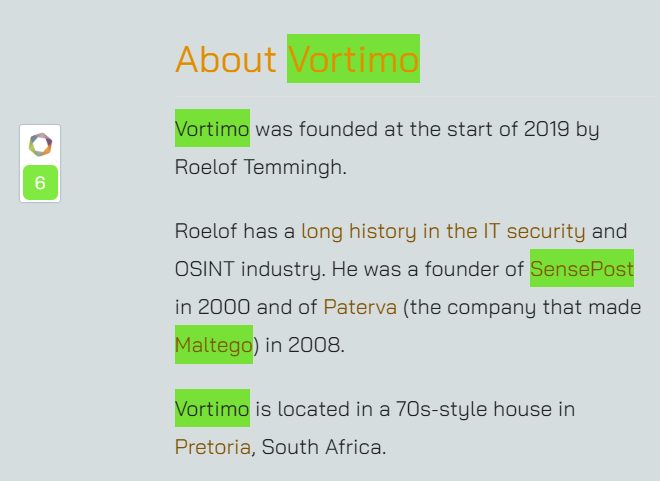This screenshot has width=660, height=481.
Task: Click the 'Roelof Temmingh.' name text
Action: (261, 167)
